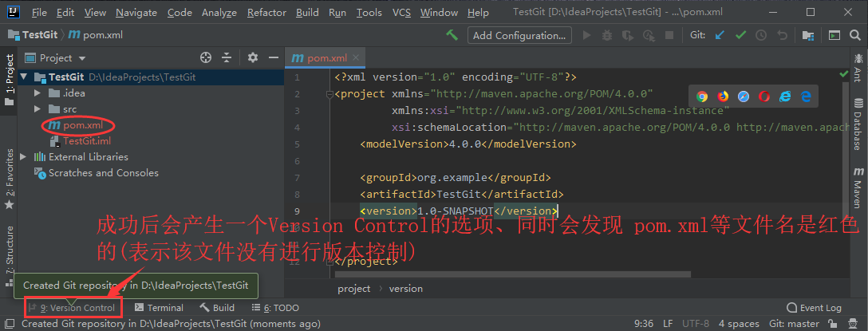Click the Stop square icon in toolbar
Image resolution: width=868 pixels, height=331 pixels.
pos(669,35)
